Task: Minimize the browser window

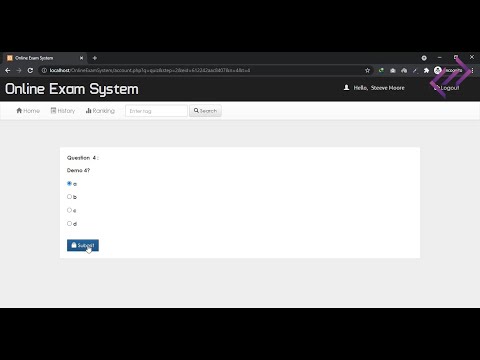Action: click(440, 58)
